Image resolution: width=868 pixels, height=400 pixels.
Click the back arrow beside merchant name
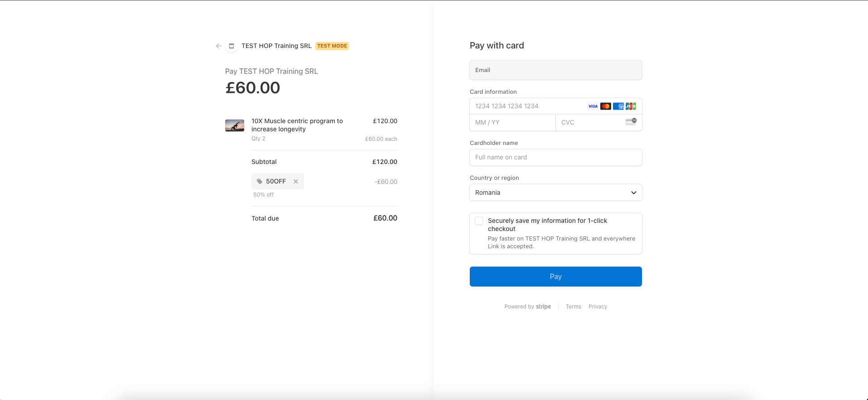(219, 46)
